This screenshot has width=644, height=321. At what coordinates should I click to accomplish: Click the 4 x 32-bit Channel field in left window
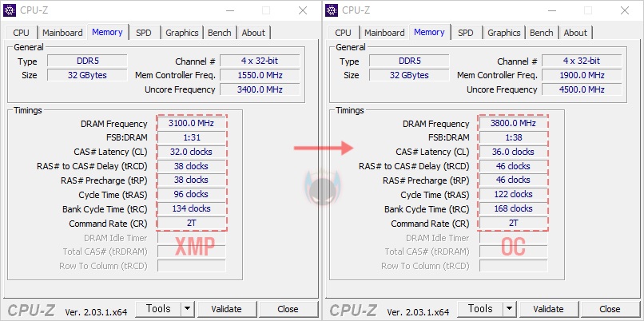pos(260,61)
